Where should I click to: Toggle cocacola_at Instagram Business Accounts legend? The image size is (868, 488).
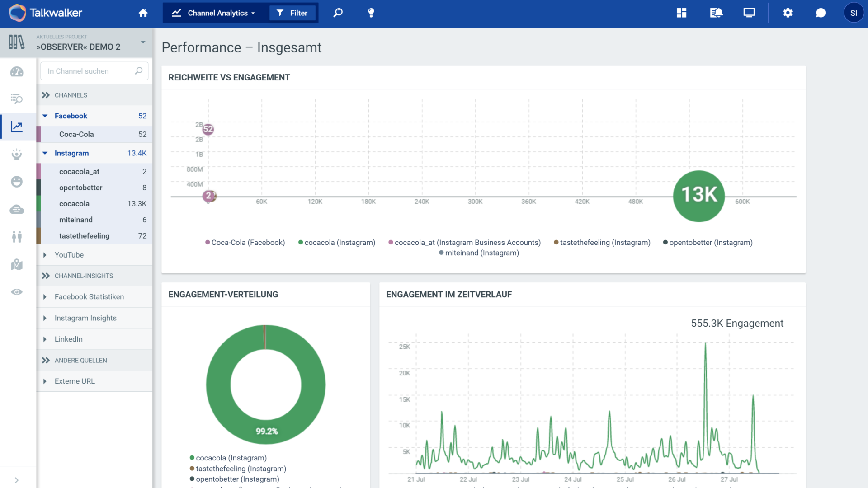tap(465, 243)
